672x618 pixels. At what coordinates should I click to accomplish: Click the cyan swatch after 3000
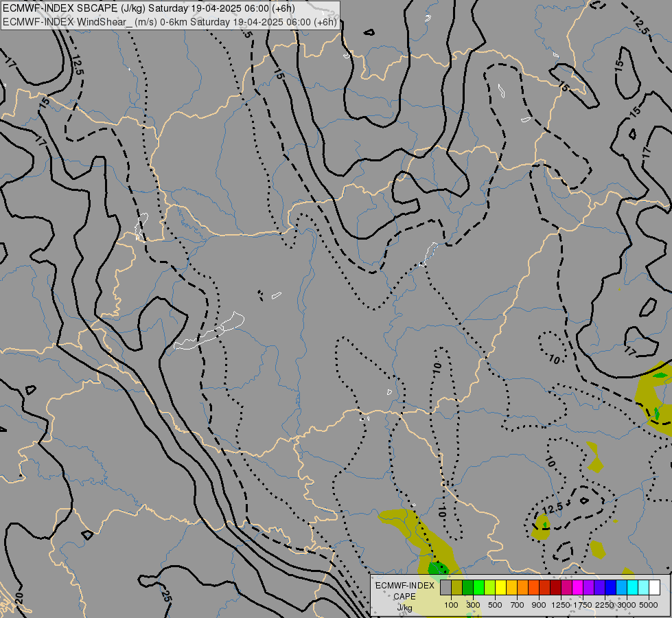[x=633, y=588]
